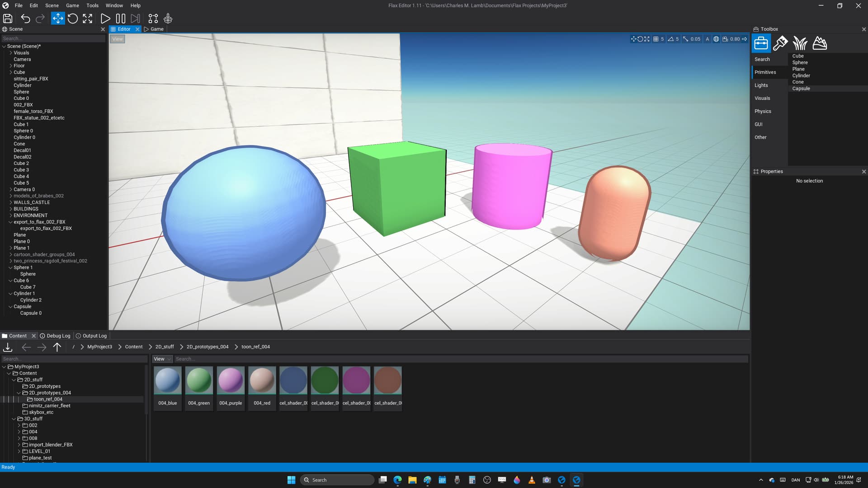This screenshot has height=488, width=868.
Task: Toggle world transform space globe icon
Action: [x=716, y=39]
